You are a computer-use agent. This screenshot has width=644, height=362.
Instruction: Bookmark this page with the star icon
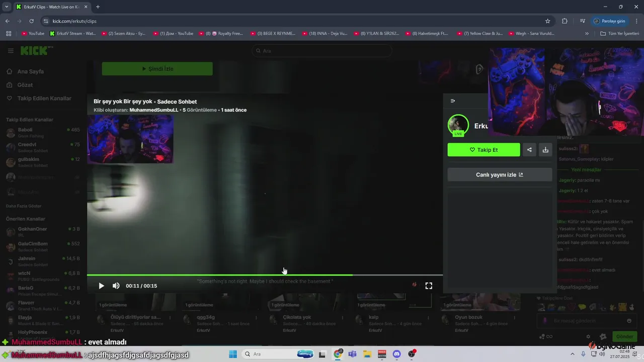coord(547,21)
